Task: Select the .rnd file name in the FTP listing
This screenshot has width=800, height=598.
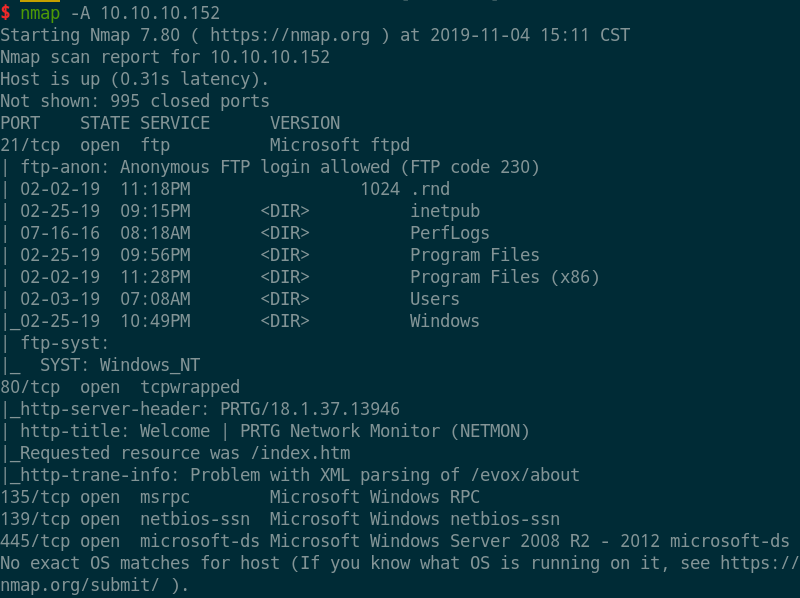Action: 430,189
